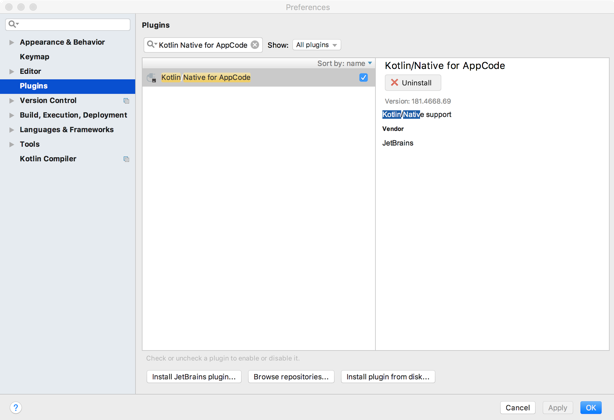Click the Vendor heading in details
The height and width of the screenshot is (420, 614).
tap(393, 128)
